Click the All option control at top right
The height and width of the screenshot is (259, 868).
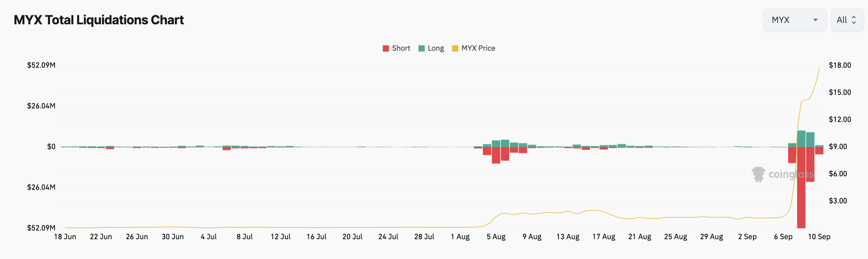(x=847, y=20)
